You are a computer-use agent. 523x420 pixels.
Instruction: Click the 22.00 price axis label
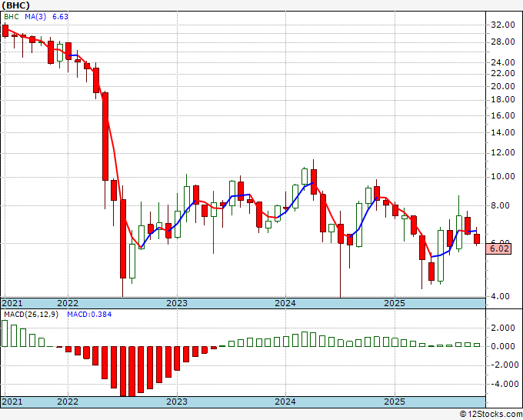pos(503,73)
